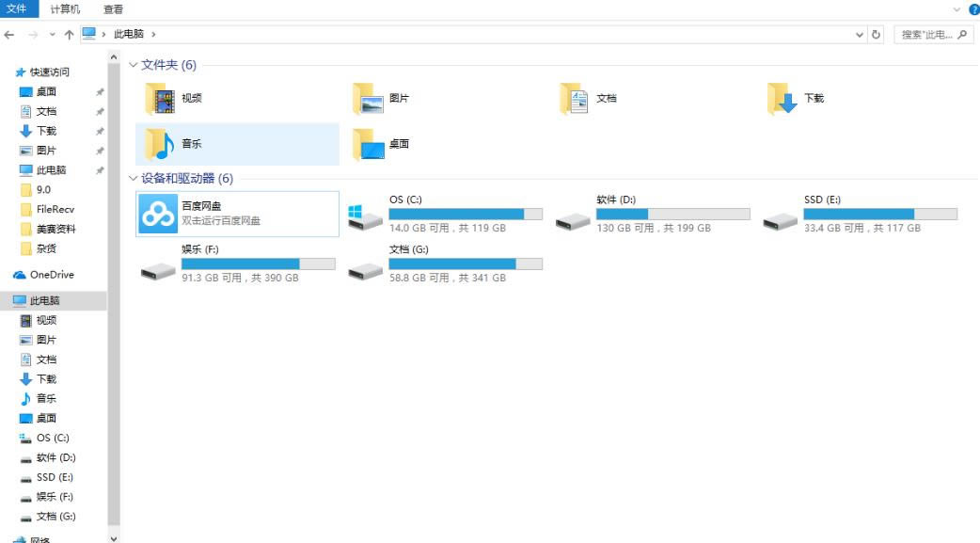Click the search magnifier icon

click(962, 35)
